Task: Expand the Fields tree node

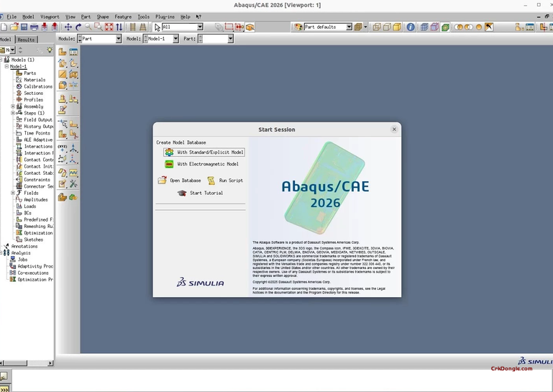Action: pos(13,193)
